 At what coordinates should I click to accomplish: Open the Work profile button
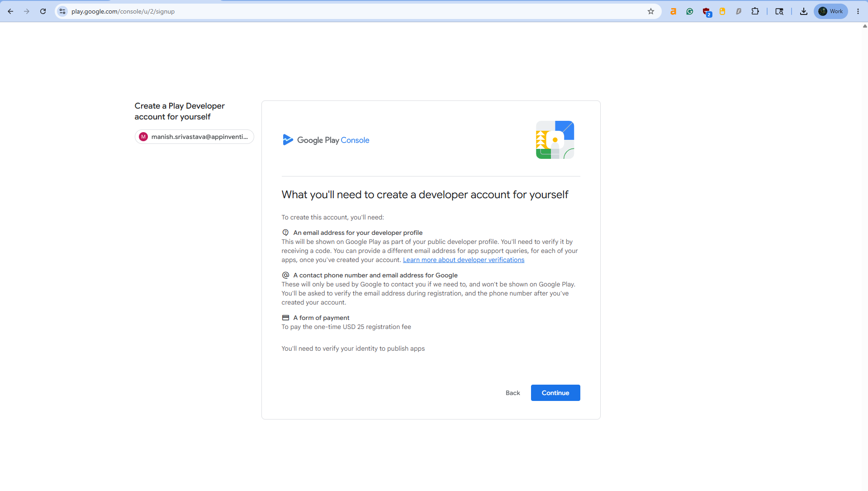(831, 11)
